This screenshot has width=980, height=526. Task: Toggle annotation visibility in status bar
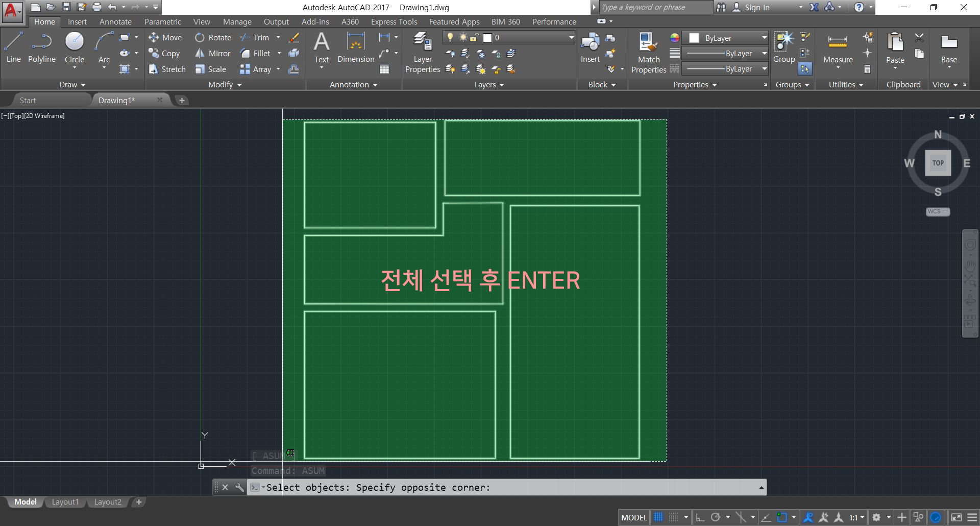pyautogui.click(x=808, y=517)
